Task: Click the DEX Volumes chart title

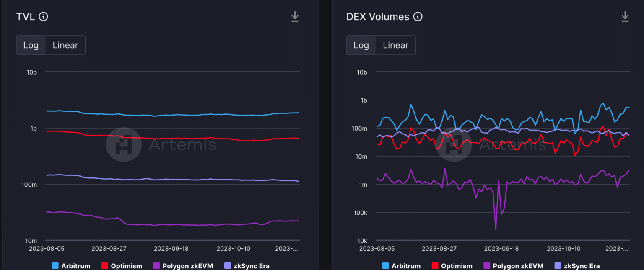Action: [x=377, y=17]
